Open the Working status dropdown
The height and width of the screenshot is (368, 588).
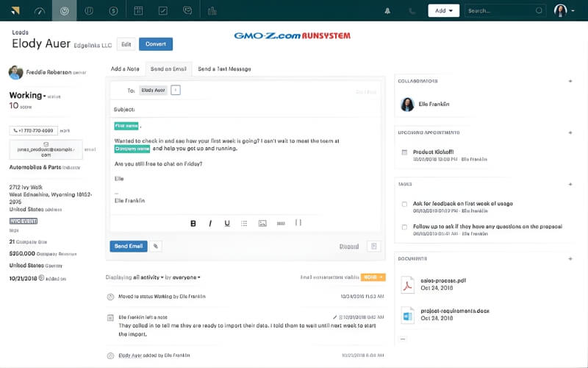pyautogui.click(x=27, y=96)
